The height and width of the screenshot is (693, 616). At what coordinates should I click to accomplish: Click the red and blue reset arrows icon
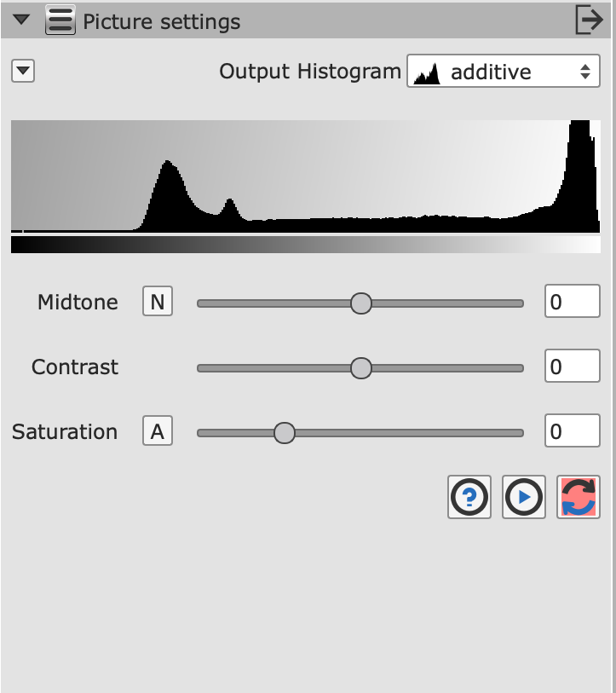579,498
